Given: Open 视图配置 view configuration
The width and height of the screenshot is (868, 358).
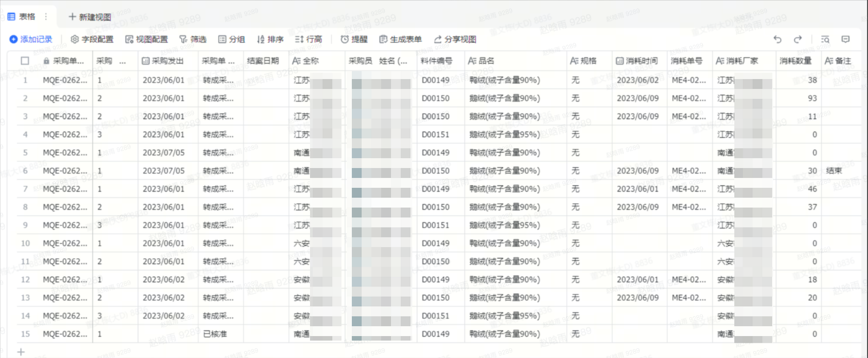Looking at the screenshot, I should pyautogui.click(x=146, y=39).
